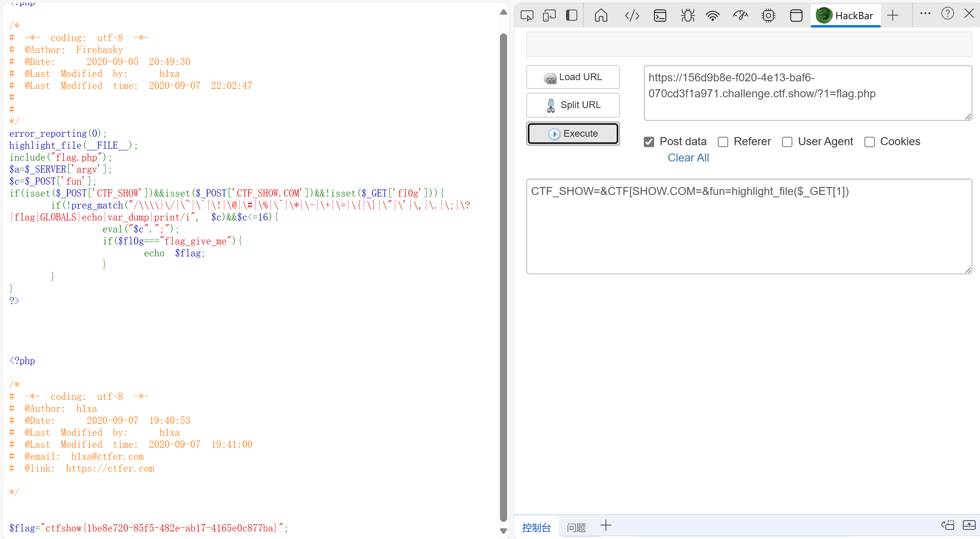The image size is (980, 539).
Task: Uncheck the Post data checkbox
Action: pos(649,142)
